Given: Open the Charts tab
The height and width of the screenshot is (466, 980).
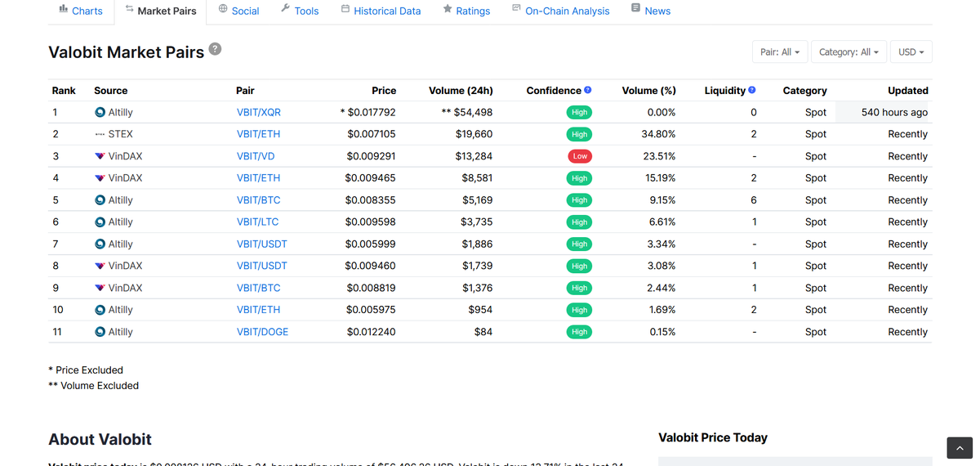Looking at the screenshot, I should click(81, 11).
